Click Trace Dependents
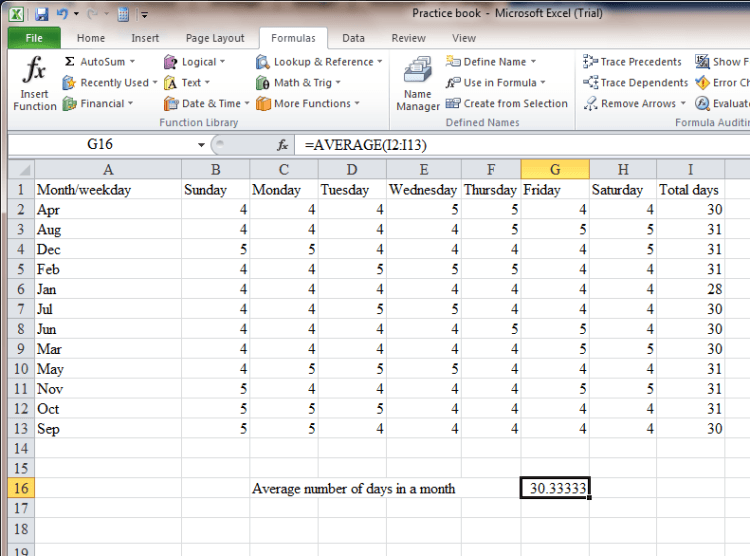The image size is (750, 556). coord(635,83)
